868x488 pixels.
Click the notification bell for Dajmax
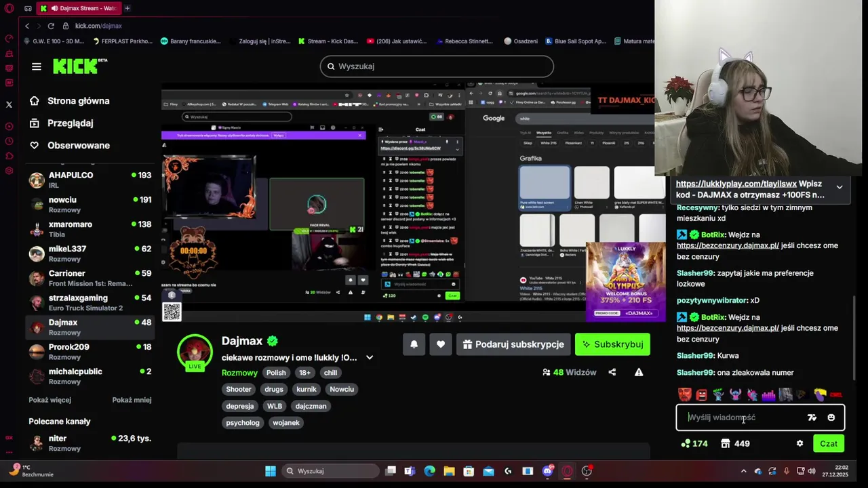pos(414,344)
